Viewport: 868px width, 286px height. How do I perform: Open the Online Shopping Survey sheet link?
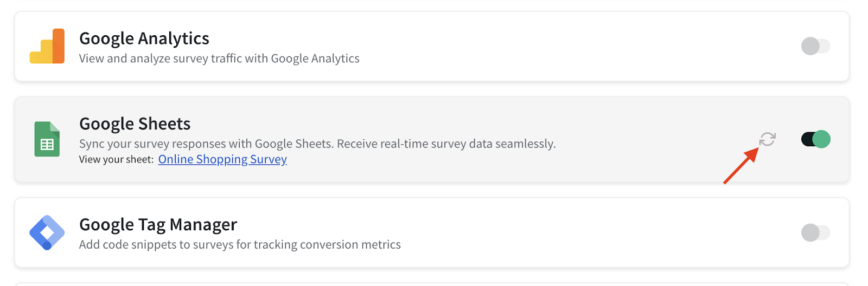coord(222,159)
